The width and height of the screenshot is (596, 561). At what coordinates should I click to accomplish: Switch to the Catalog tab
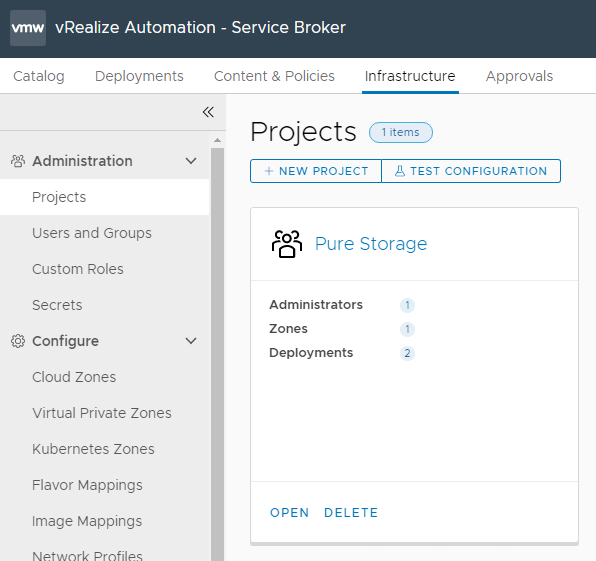click(39, 76)
